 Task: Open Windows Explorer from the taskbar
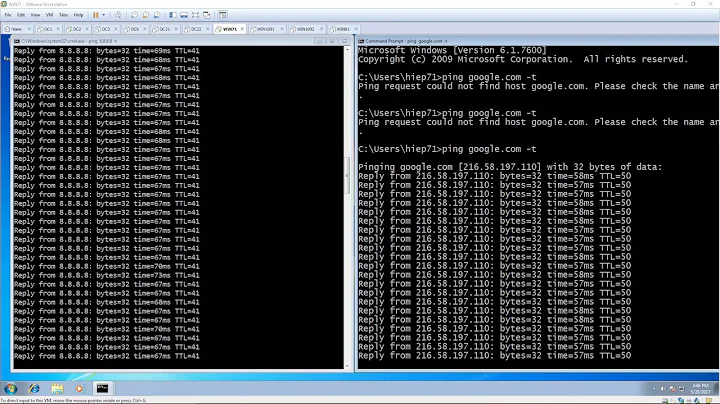(57, 389)
